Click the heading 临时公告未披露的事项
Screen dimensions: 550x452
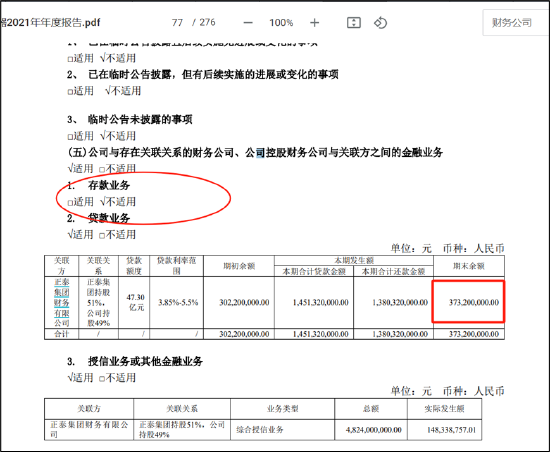click(140, 120)
